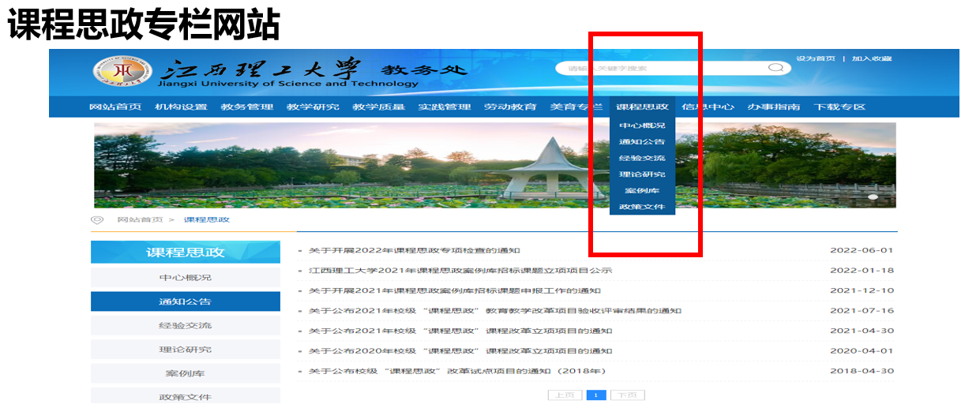The height and width of the screenshot is (408, 980).
Task: Open 理论研究 in the left sidebar
Action: coord(185,350)
